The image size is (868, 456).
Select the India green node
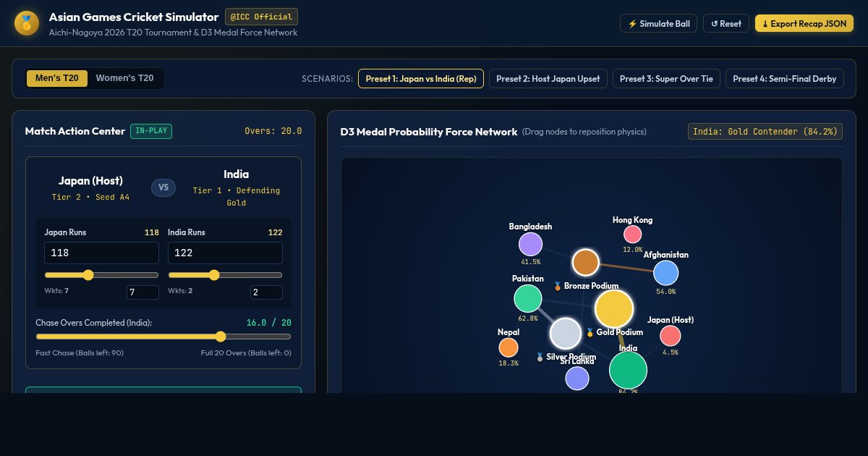[x=628, y=370]
